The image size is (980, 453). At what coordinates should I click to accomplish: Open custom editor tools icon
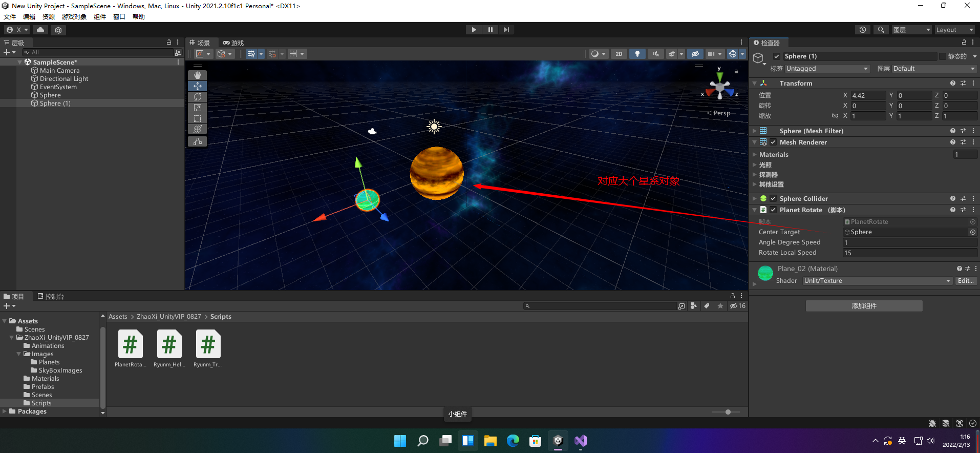pyautogui.click(x=197, y=141)
